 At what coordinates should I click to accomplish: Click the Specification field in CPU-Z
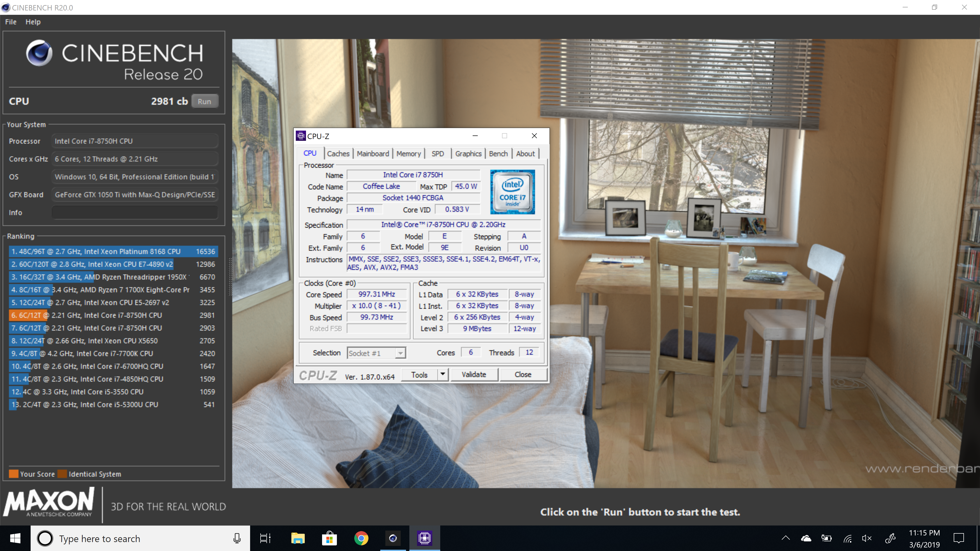pyautogui.click(x=444, y=225)
